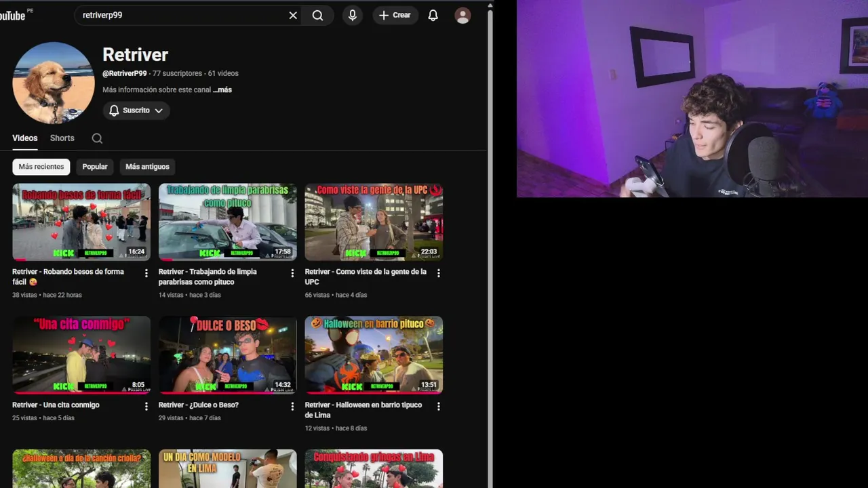Click the streamer webcam overlay
The width and height of the screenshot is (868, 488).
692,99
